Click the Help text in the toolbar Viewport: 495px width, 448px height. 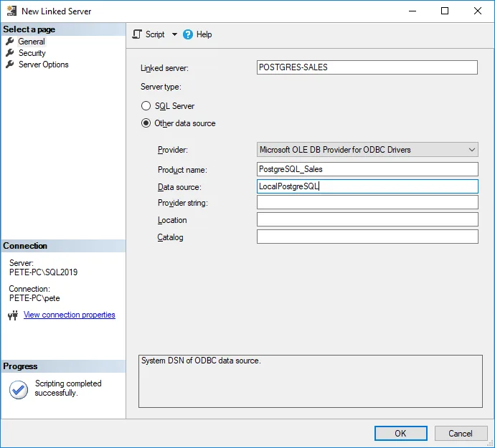(x=204, y=34)
